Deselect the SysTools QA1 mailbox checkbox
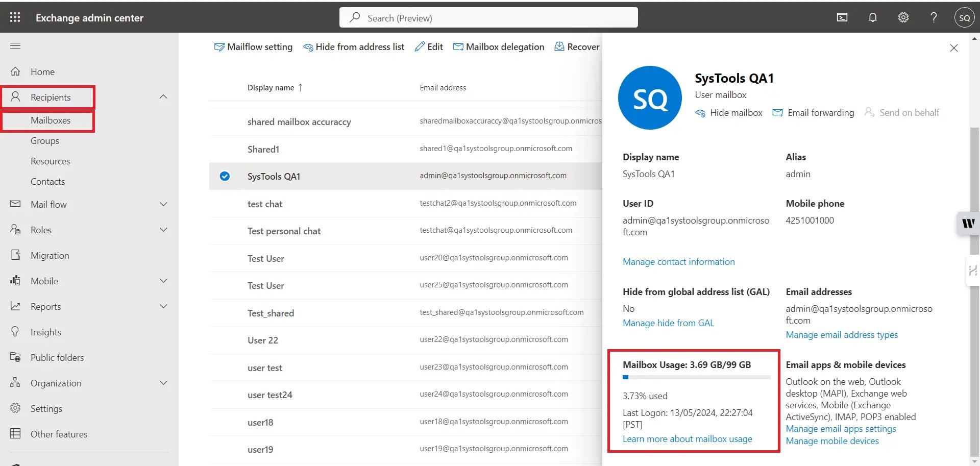Viewport: 980px width, 466px height. (x=225, y=176)
